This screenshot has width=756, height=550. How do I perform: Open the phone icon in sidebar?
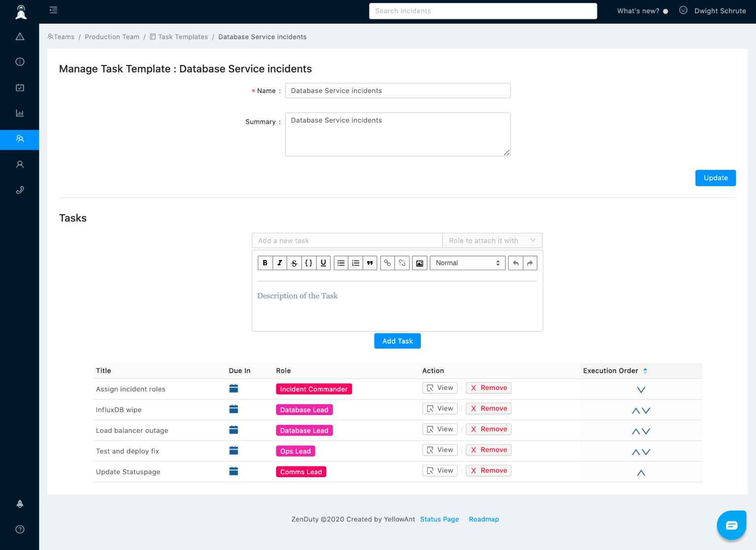pos(20,190)
